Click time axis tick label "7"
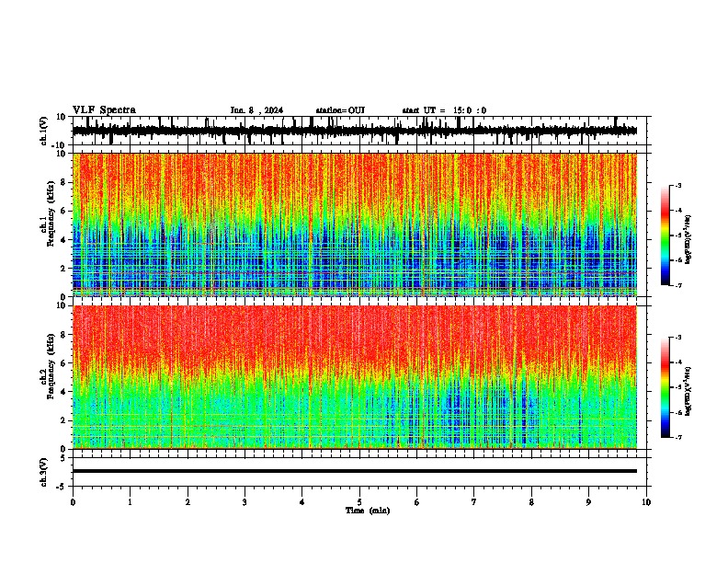Screen dimensions: 728x563 (x=474, y=502)
